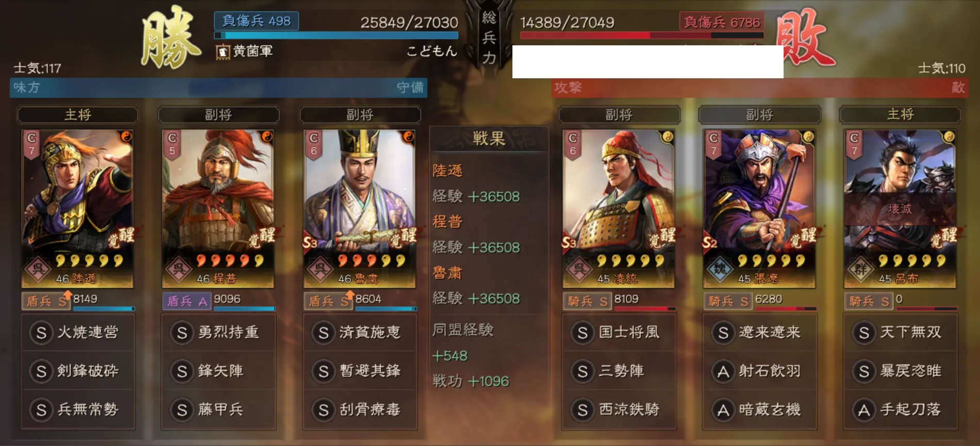980x446 pixels.
Task: Select the 味方 守備 ally side header
Action: click(219, 88)
